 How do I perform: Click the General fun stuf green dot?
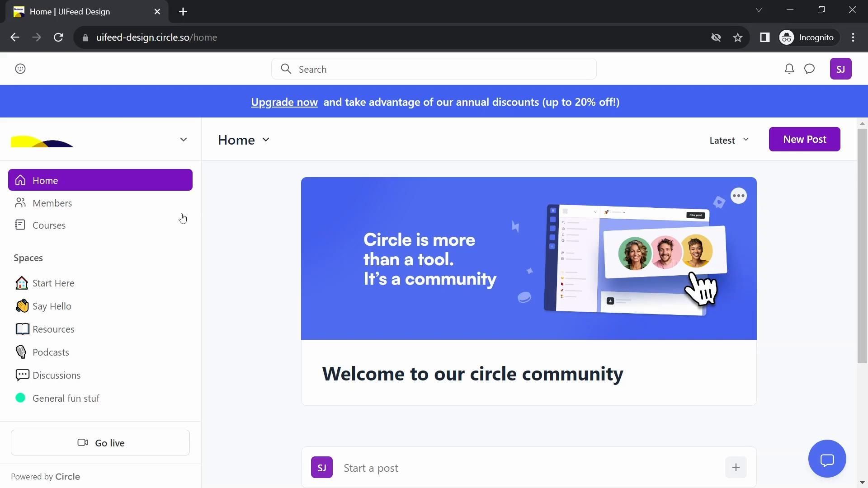point(20,398)
